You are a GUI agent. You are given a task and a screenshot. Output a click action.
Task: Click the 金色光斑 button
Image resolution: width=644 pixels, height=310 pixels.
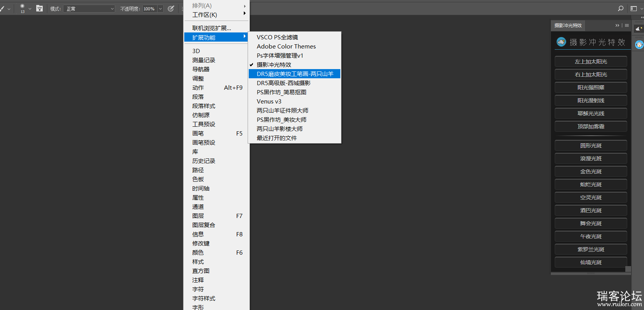coord(591,171)
